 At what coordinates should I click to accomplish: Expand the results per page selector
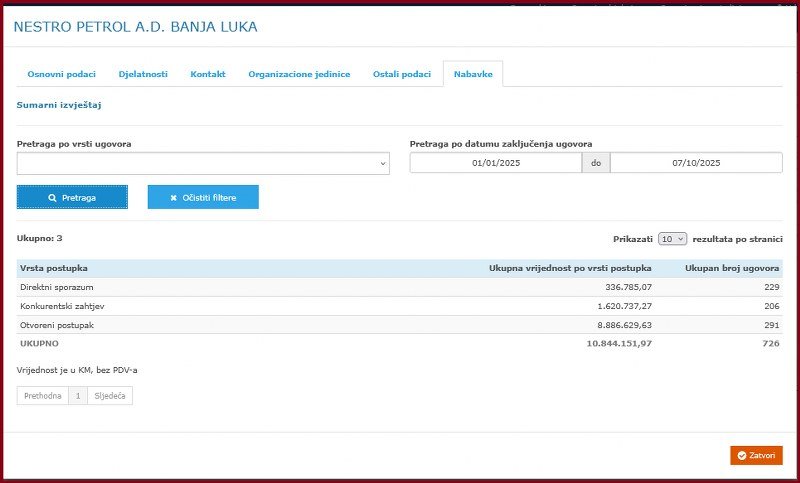coord(672,239)
